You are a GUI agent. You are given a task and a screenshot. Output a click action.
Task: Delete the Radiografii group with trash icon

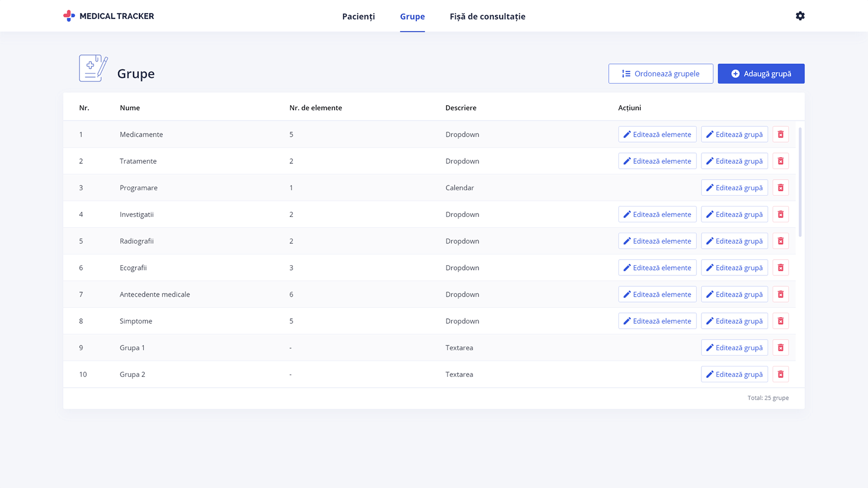[781, 241]
